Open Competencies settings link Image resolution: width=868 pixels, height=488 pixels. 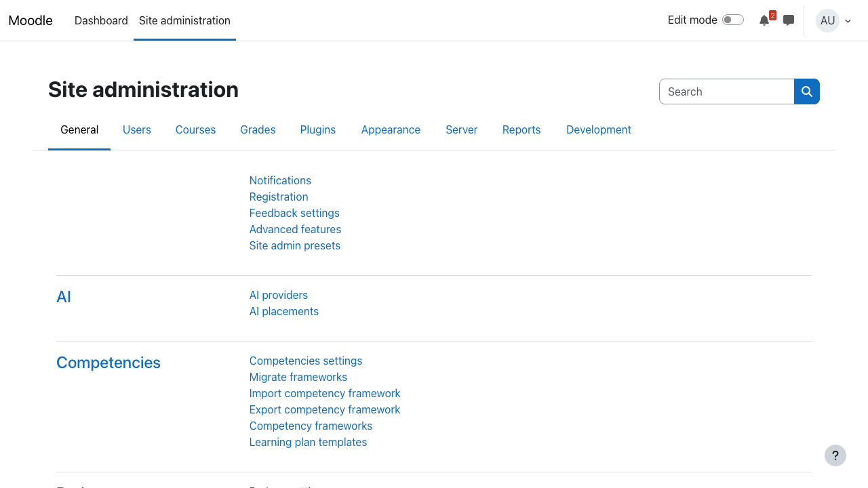coord(306,361)
